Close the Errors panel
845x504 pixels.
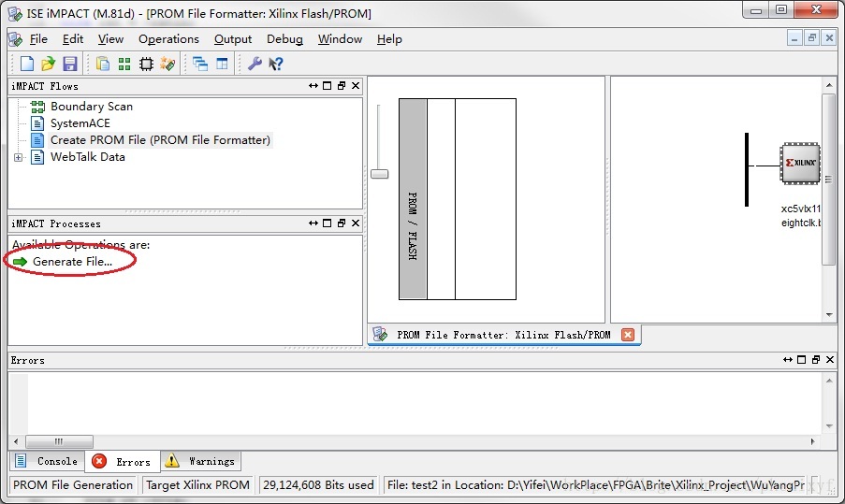coord(830,359)
